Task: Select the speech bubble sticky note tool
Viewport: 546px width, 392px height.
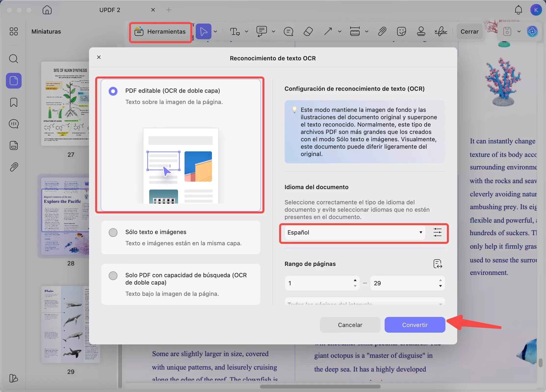Action: click(x=288, y=32)
